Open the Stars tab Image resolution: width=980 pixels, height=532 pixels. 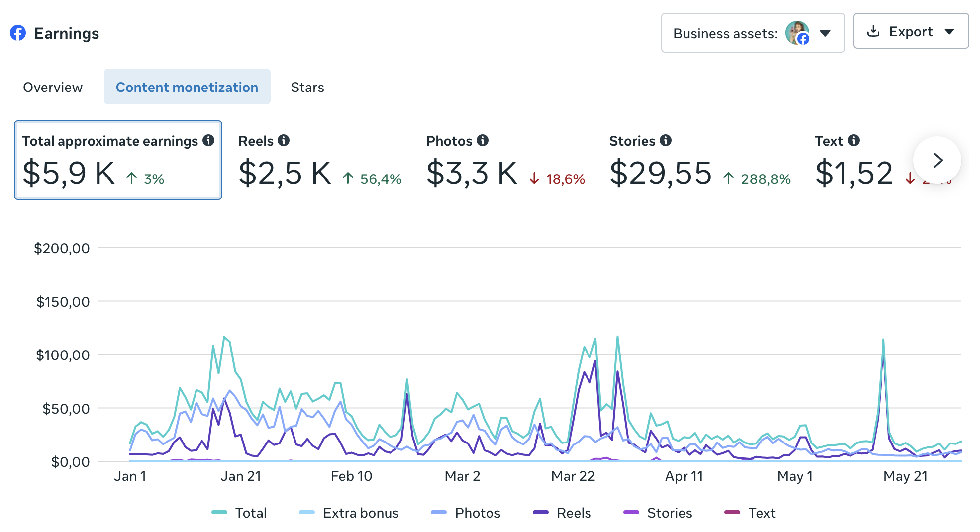(307, 87)
